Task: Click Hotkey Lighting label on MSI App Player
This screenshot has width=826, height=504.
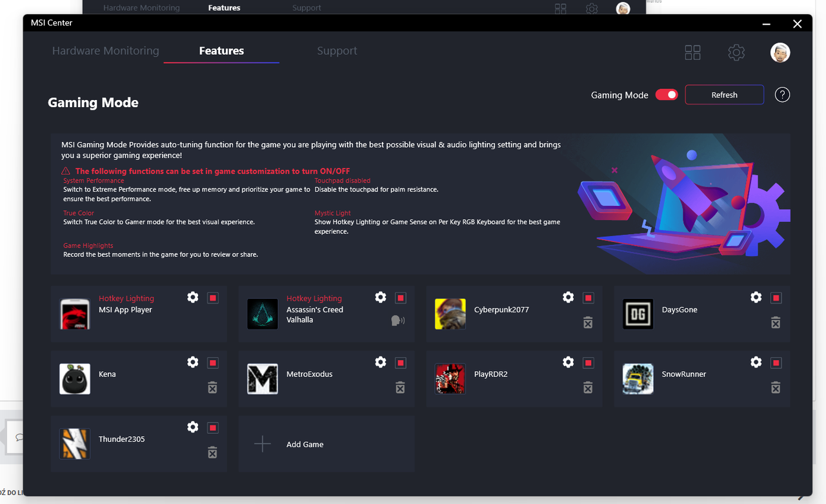Action: pos(126,298)
